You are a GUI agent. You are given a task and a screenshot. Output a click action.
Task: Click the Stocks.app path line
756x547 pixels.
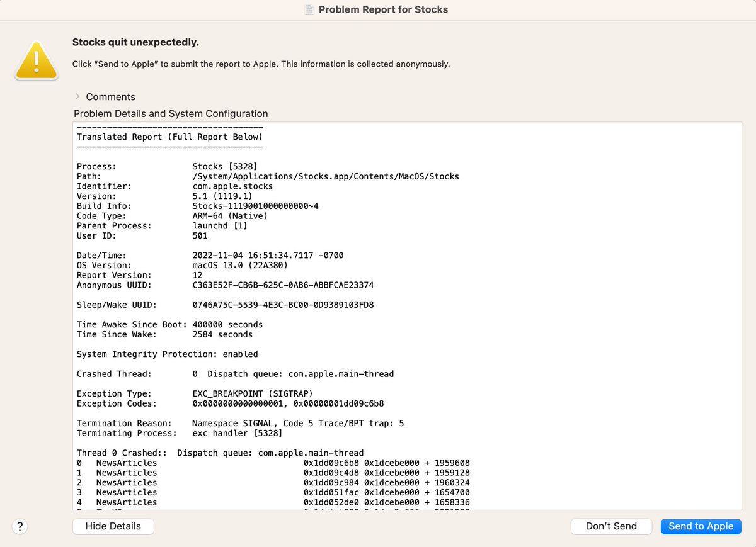pyautogui.click(x=326, y=176)
